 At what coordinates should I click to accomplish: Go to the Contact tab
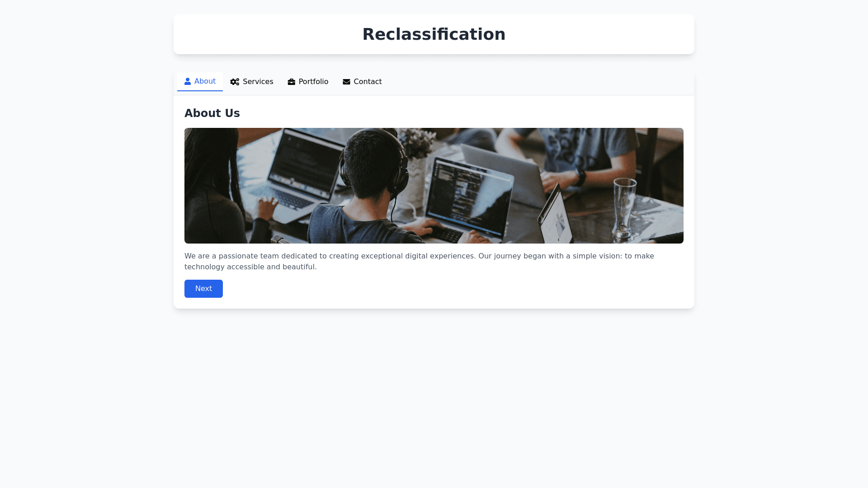[x=363, y=82]
